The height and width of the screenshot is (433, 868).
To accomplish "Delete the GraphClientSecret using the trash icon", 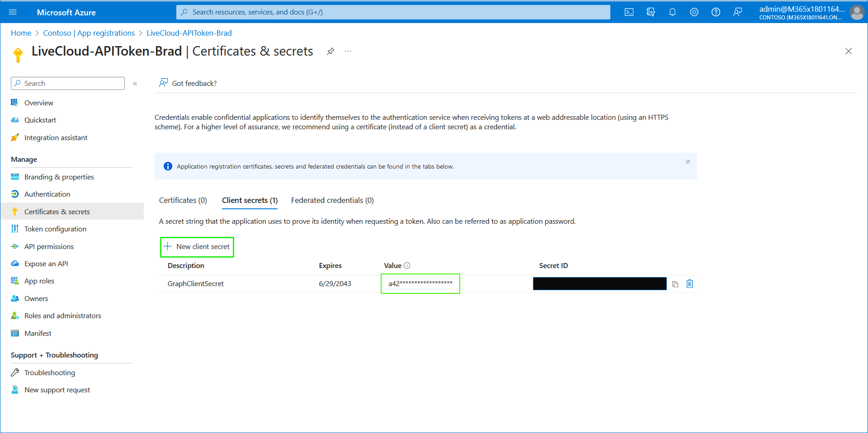I will click(689, 284).
